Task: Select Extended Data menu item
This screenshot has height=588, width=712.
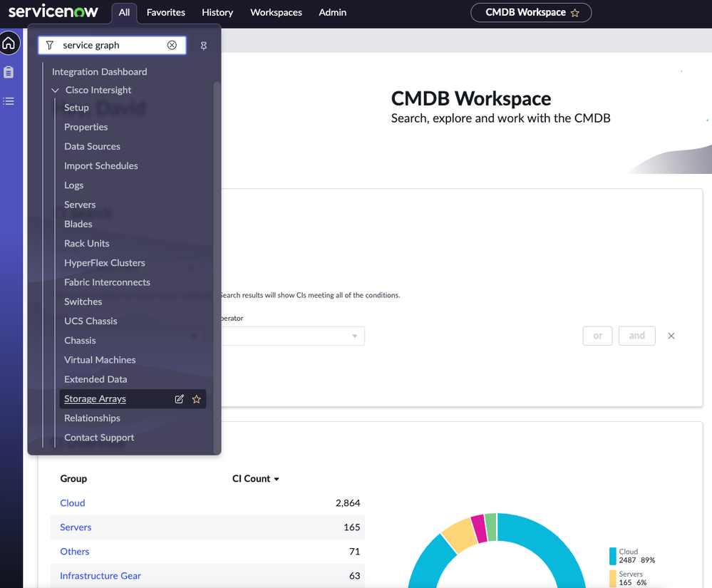Action: click(96, 379)
